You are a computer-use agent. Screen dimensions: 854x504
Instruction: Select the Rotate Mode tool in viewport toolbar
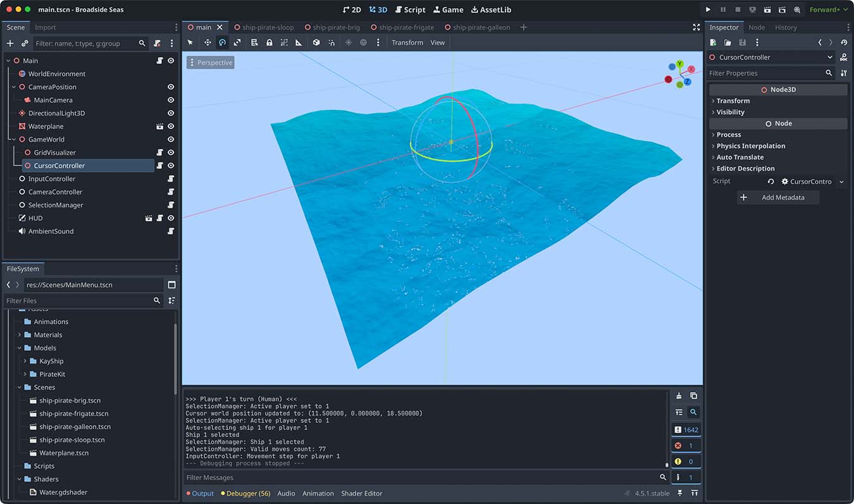pos(222,42)
